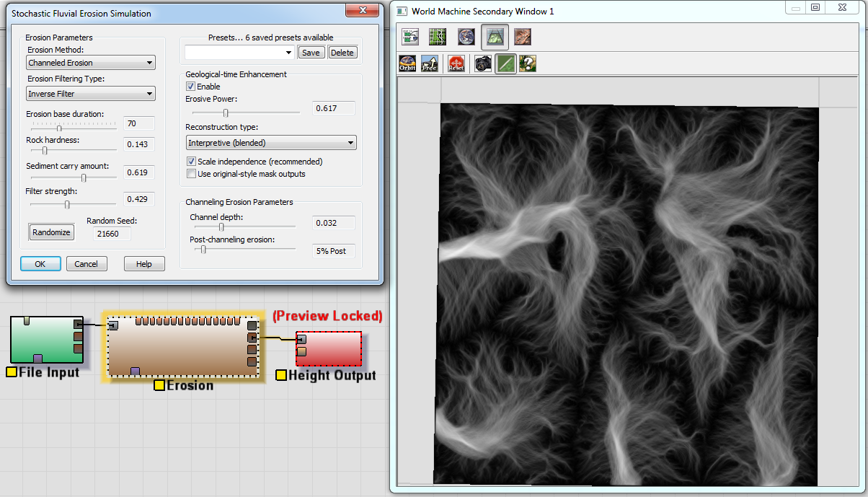Viewport: 868px width, 497px height.
Task: Click the purple port on File Input node
Action: [x=38, y=359]
